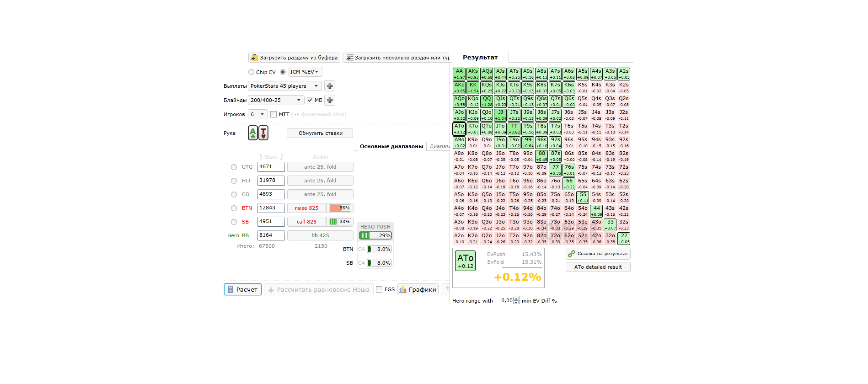Viewport: 868px width, 384px height.
Task: Click the up arrow left of Stack header
Action: pos(261,157)
